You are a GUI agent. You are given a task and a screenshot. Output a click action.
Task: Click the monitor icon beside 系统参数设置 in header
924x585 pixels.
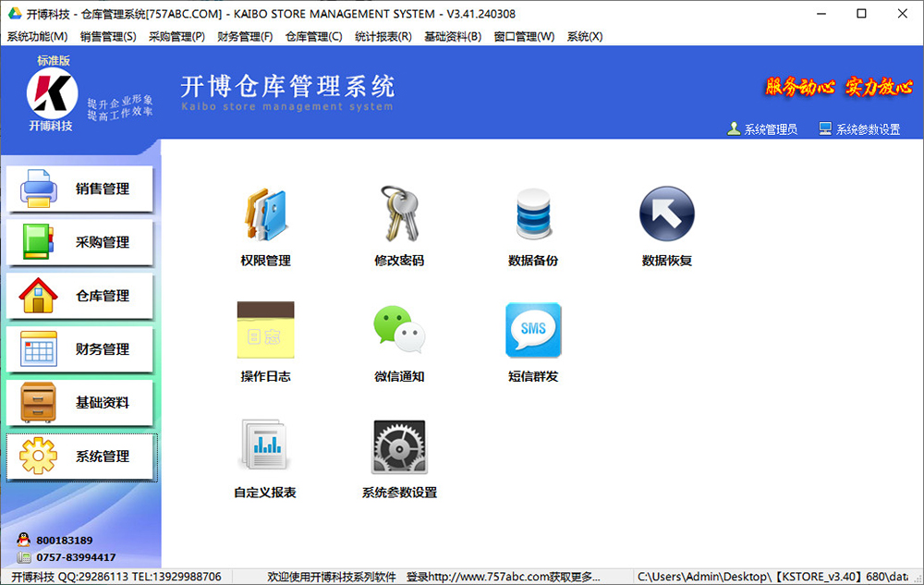(825, 128)
